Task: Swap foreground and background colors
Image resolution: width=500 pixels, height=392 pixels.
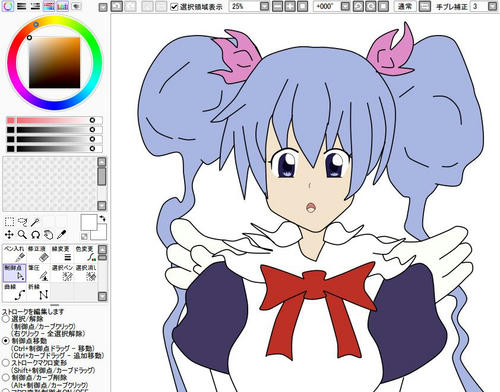Action: click(x=102, y=219)
